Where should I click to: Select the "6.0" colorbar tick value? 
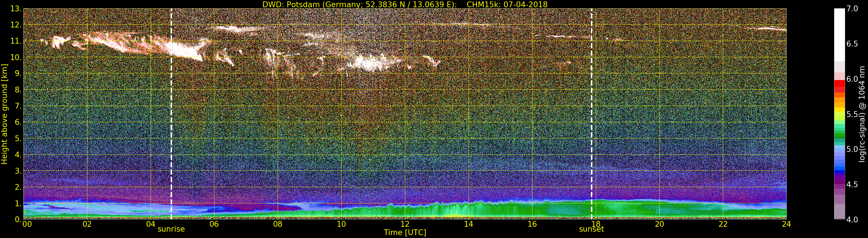[852, 79]
